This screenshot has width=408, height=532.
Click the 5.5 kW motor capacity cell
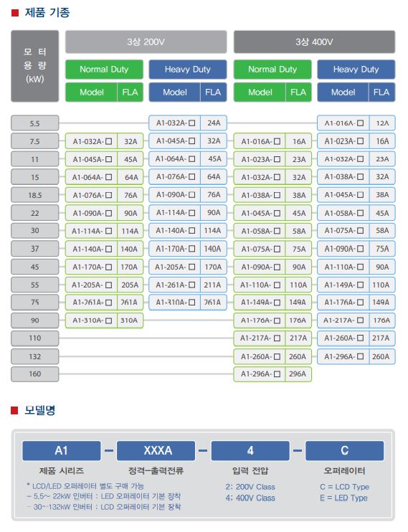click(x=34, y=123)
